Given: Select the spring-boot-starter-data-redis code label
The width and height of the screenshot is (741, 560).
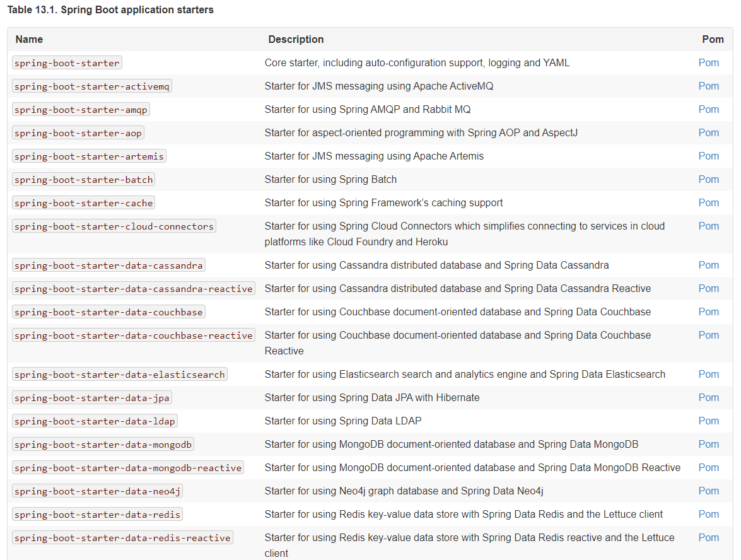Looking at the screenshot, I should click(x=97, y=514).
